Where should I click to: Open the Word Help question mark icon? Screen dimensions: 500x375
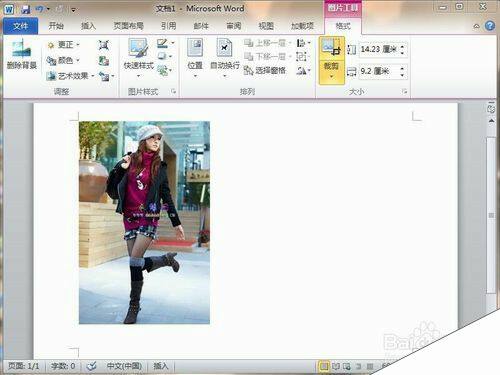[490, 26]
